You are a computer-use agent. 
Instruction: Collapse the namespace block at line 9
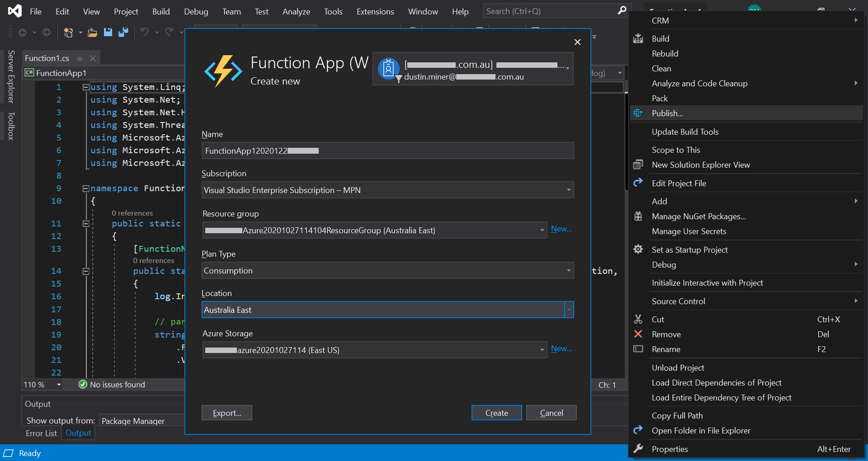86,188
